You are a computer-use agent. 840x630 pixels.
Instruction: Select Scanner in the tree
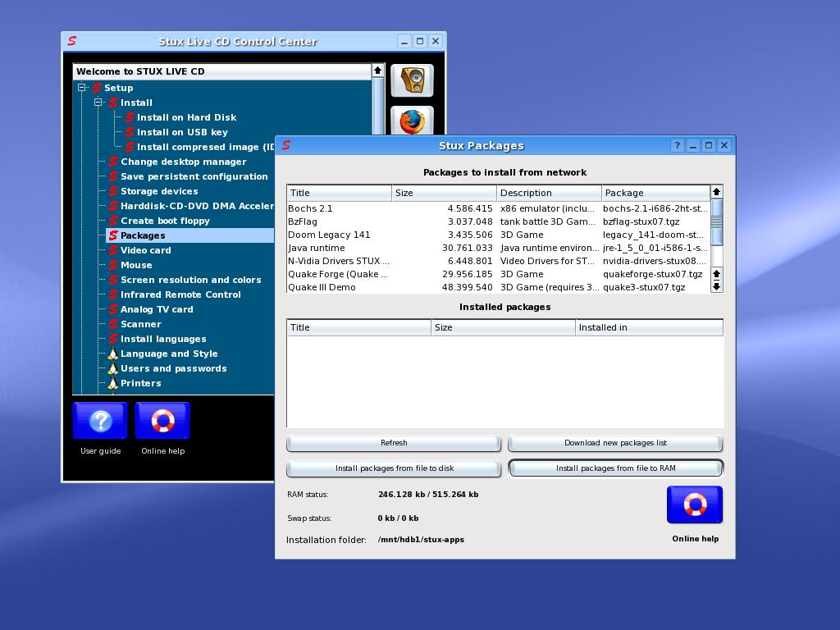(x=140, y=324)
